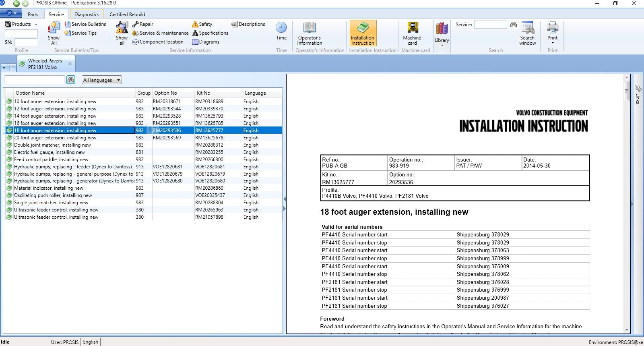
Task: Click the SN input field
Action: 26,42
